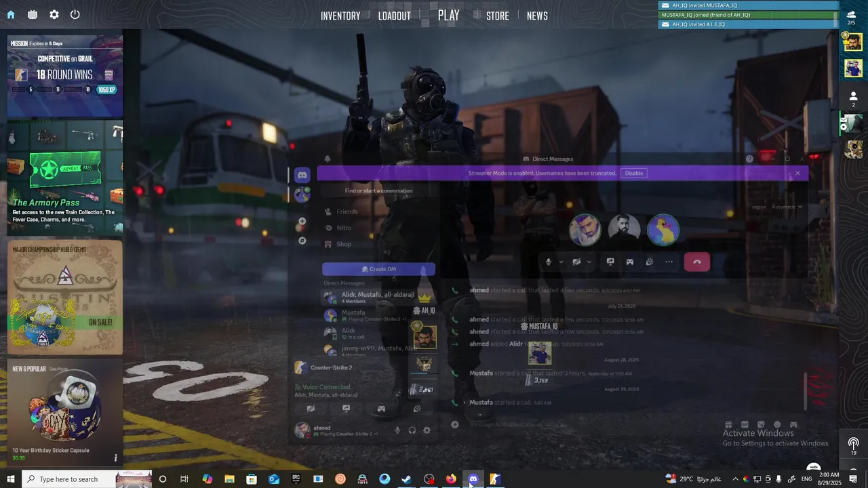Open group DM Alidr, Mustafa, ali-aldaraji
Viewport: 868px width, 488px height.
tap(378, 298)
